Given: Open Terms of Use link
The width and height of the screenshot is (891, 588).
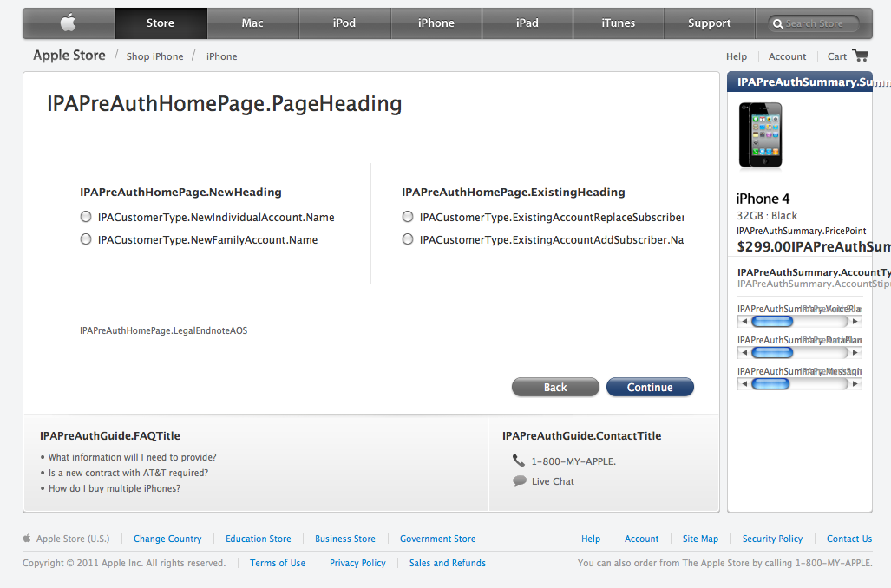Looking at the screenshot, I should click(278, 563).
